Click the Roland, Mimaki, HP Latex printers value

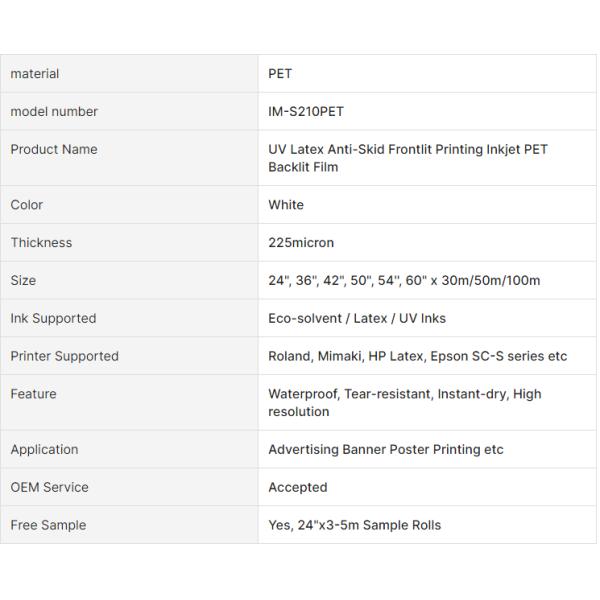(x=417, y=357)
